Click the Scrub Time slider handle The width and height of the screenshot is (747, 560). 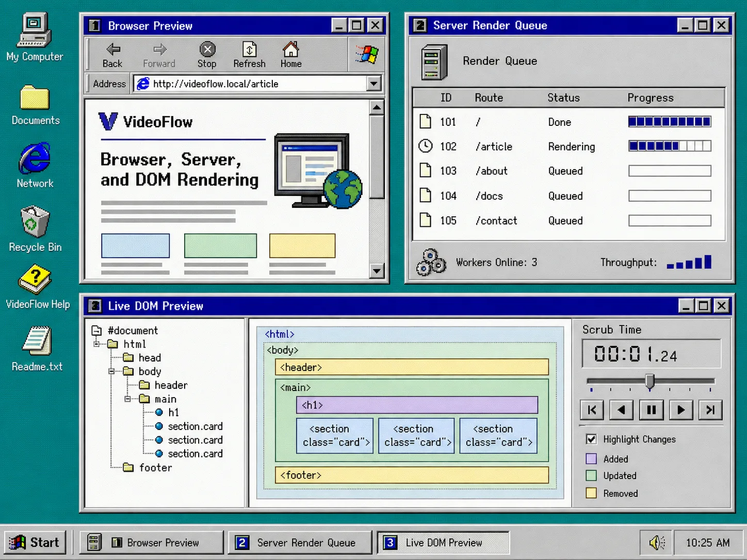point(650,382)
